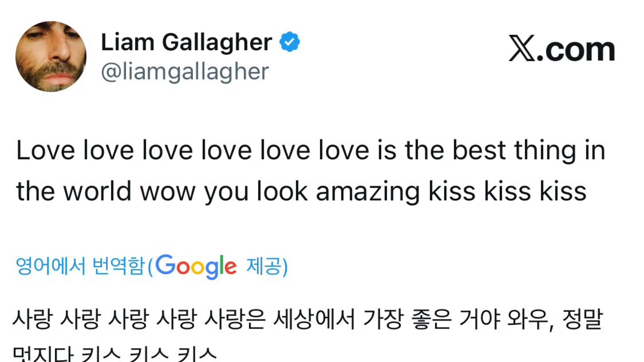This screenshot has height=362, width=644.
Task: Click the word "thing" in the tweet
Action: [545, 150]
